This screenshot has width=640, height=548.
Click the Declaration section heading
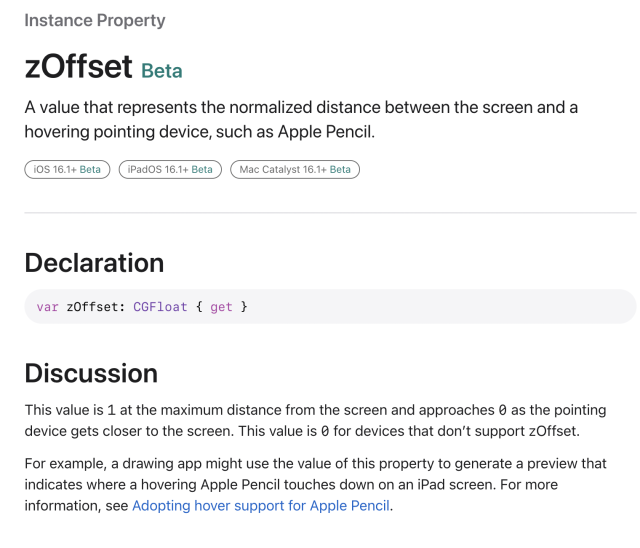(94, 263)
